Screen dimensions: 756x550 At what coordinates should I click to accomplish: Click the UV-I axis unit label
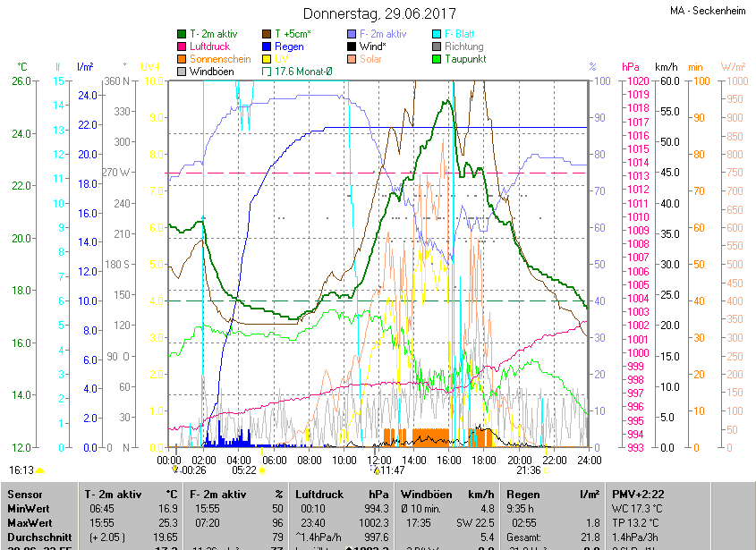149,67
